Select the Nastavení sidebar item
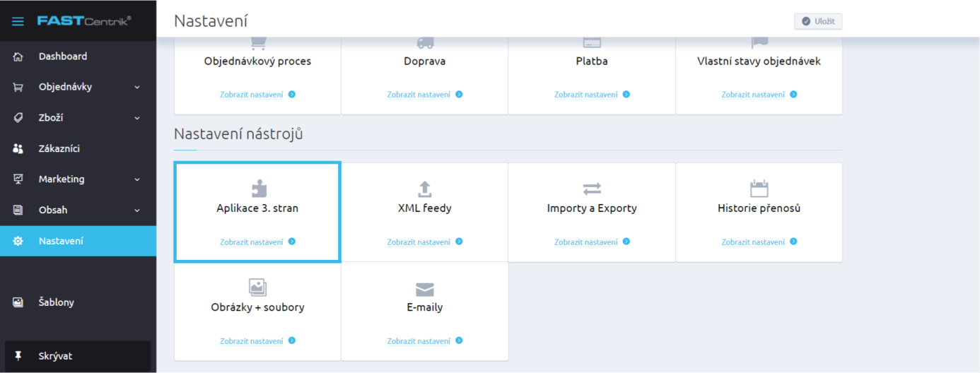980x373 pixels. point(78,241)
